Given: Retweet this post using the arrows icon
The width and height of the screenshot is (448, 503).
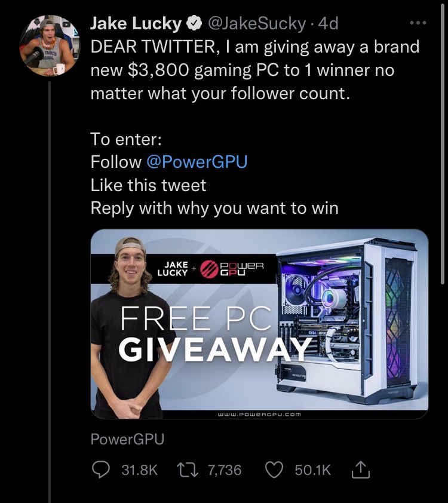Looking at the screenshot, I should point(187,470).
